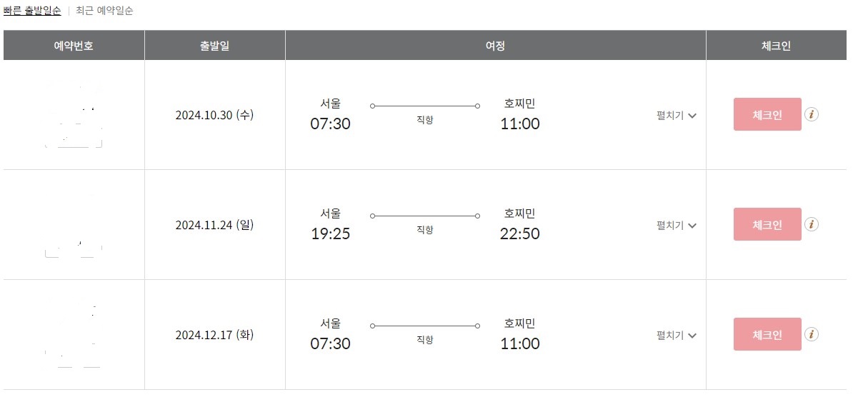Click the 여정 column header
The height and width of the screenshot is (397, 868).
pos(495,46)
